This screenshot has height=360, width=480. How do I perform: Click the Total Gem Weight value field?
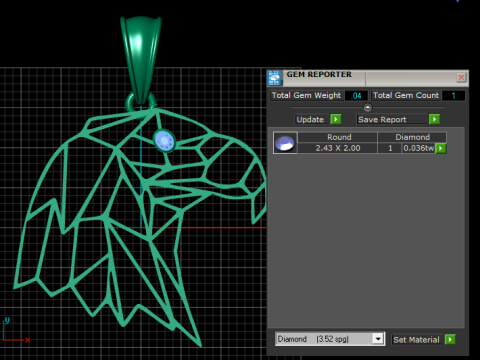[x=356, y=96]
